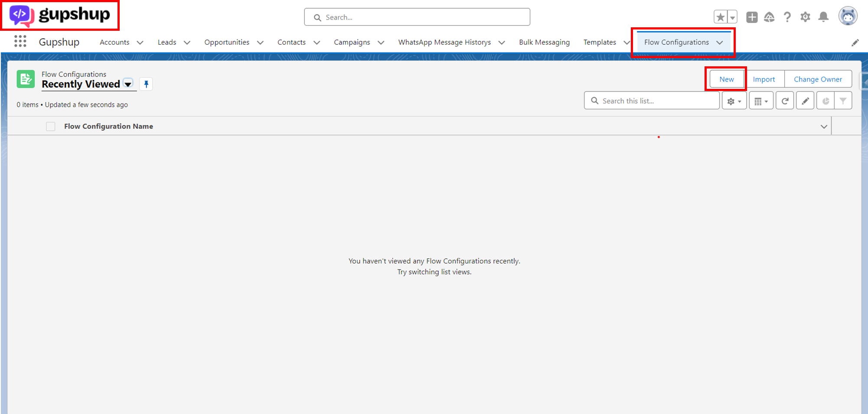Open Flow Configuration Name column actions chevron
This screenshot has width=868, height=414.
824,127
